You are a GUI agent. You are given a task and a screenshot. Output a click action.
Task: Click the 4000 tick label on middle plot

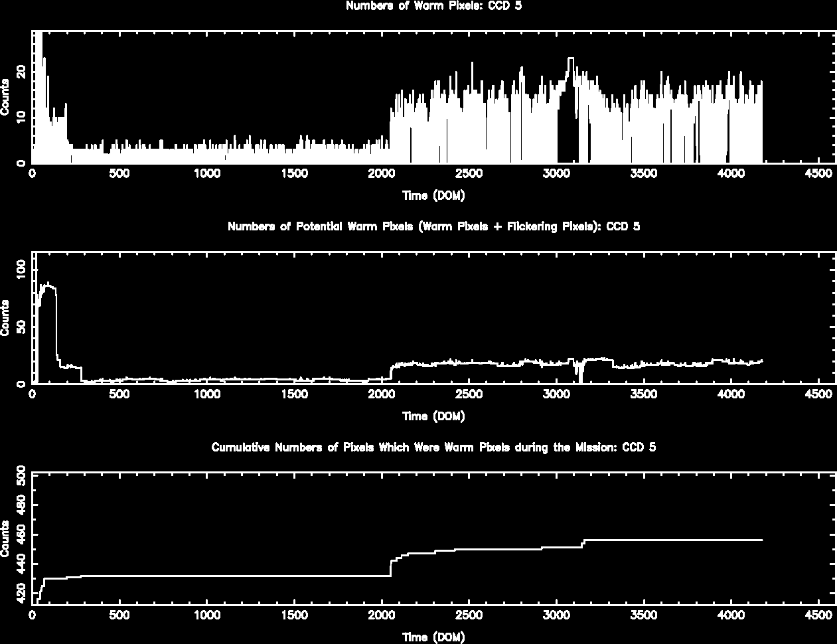coord(731,394)
